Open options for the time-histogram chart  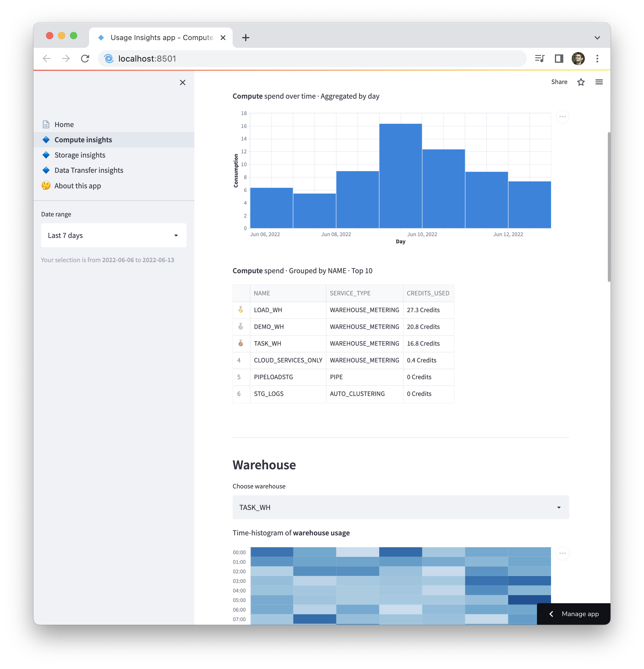(563, 554)
